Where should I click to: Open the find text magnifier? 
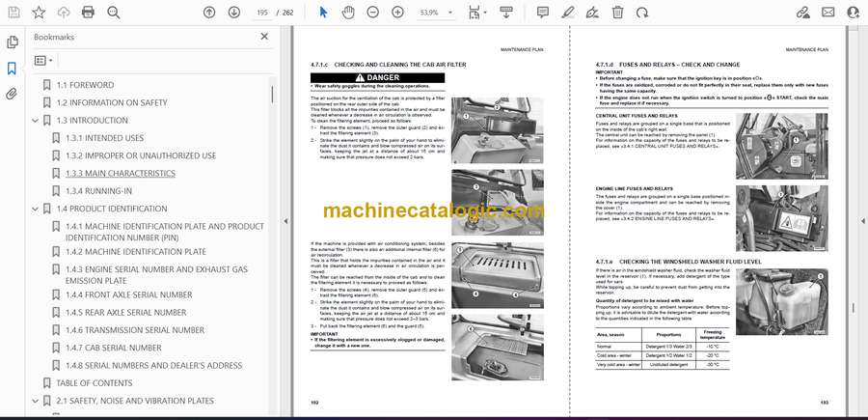pos(114,13)
